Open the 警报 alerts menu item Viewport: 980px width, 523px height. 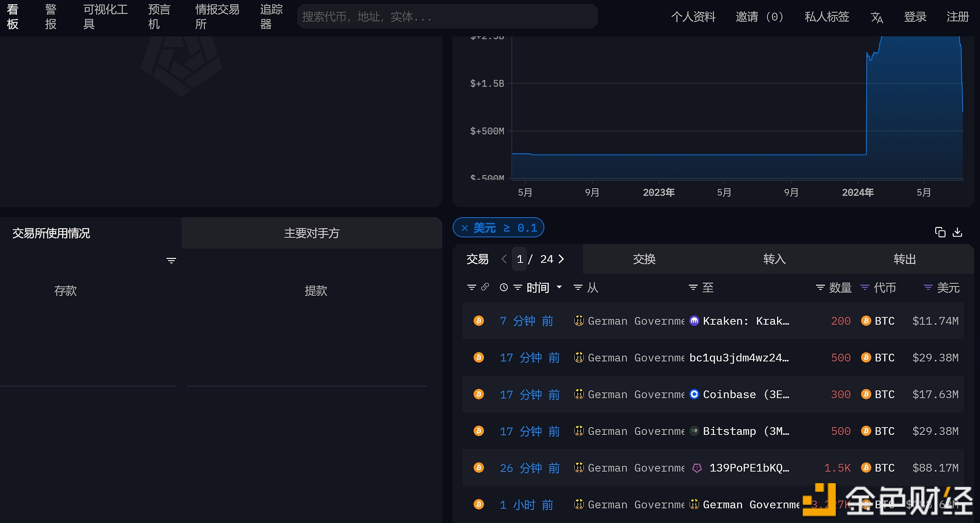51,17
